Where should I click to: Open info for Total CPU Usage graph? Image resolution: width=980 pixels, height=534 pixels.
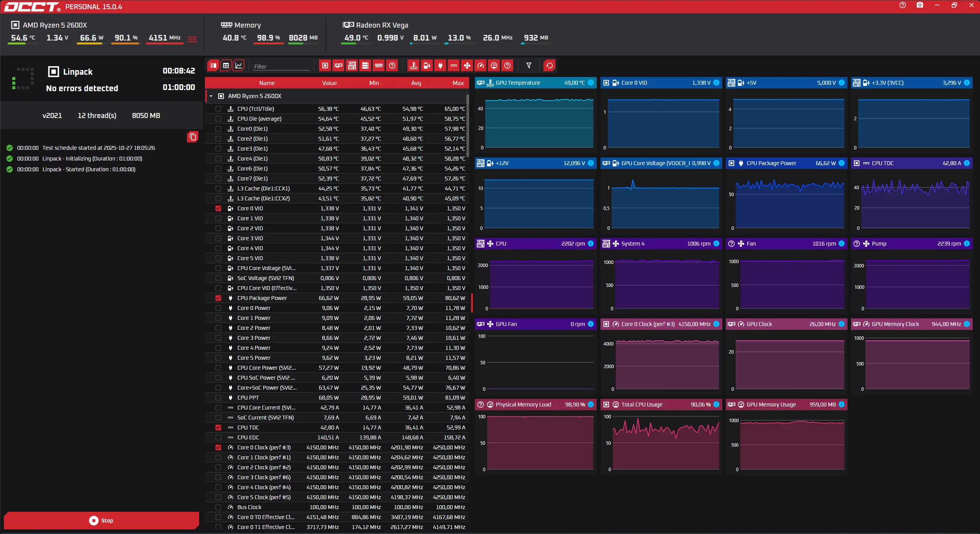pyautogui.click(x=716, y=405)
